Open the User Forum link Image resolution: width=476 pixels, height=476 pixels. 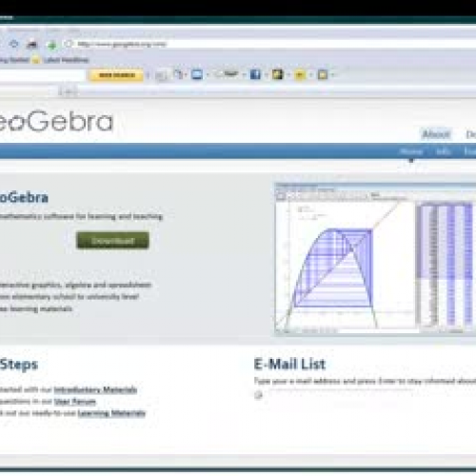click(75, 402)
